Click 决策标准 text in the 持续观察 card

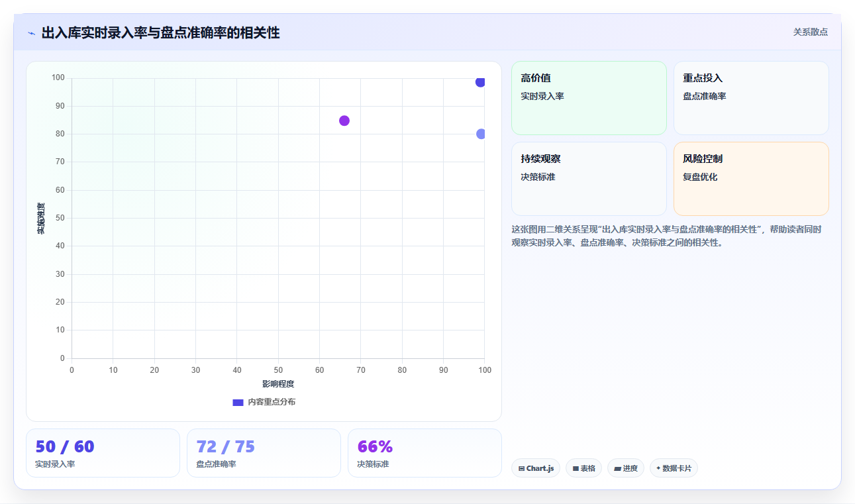538,177
